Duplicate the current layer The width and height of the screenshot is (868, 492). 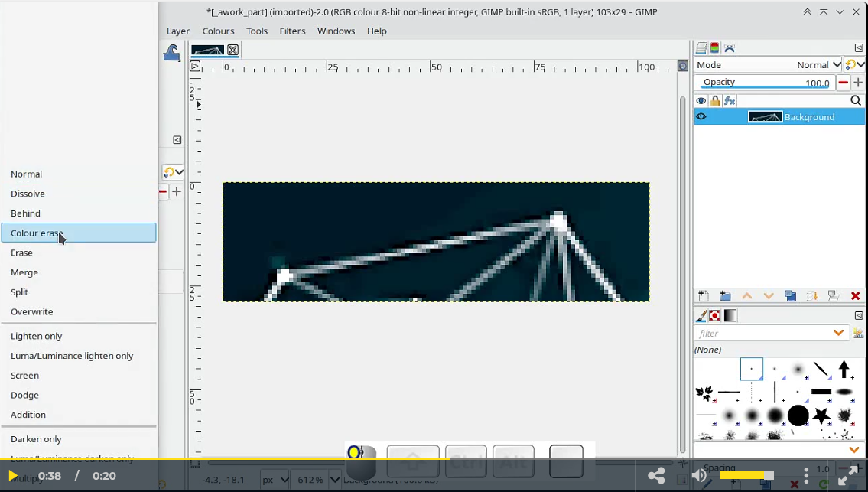pyautogui.click(x=791, y=296)
